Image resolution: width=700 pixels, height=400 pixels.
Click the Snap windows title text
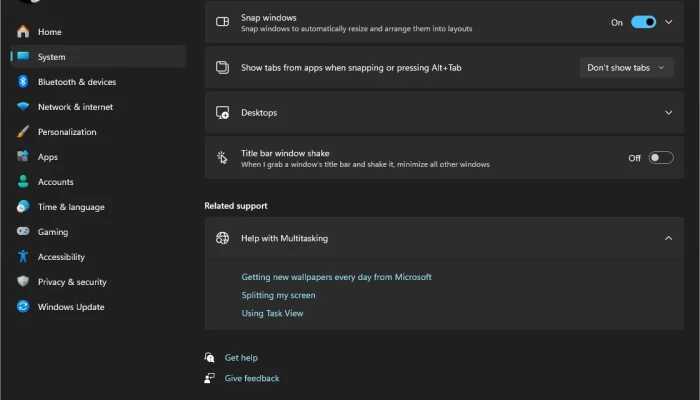[x=269, y=17]
